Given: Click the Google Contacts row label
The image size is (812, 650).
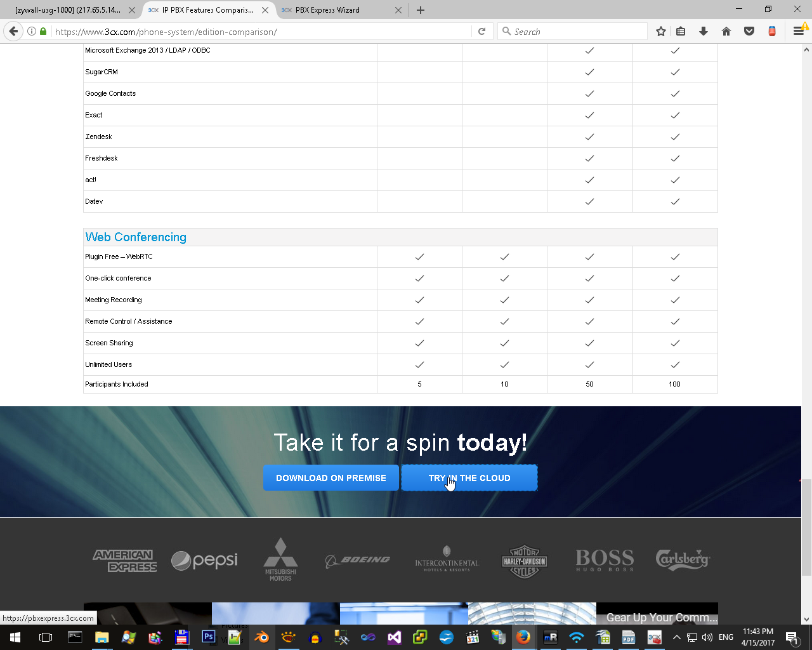Looking at the screenshot, I should 110,93.
